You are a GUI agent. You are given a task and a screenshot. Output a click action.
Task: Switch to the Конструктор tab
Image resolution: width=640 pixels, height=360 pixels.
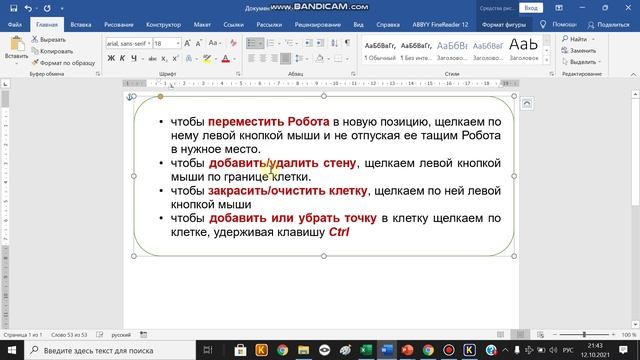[x=163, y=25]
